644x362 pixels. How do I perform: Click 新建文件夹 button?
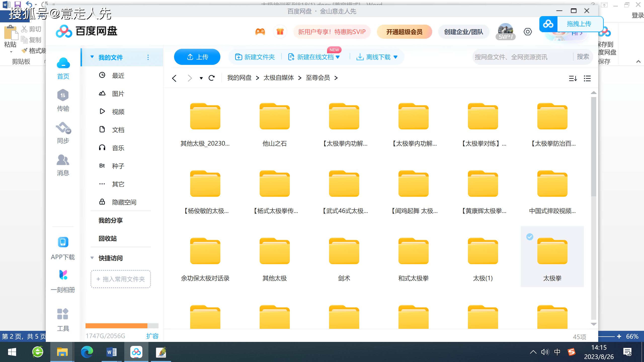point(255,57)
